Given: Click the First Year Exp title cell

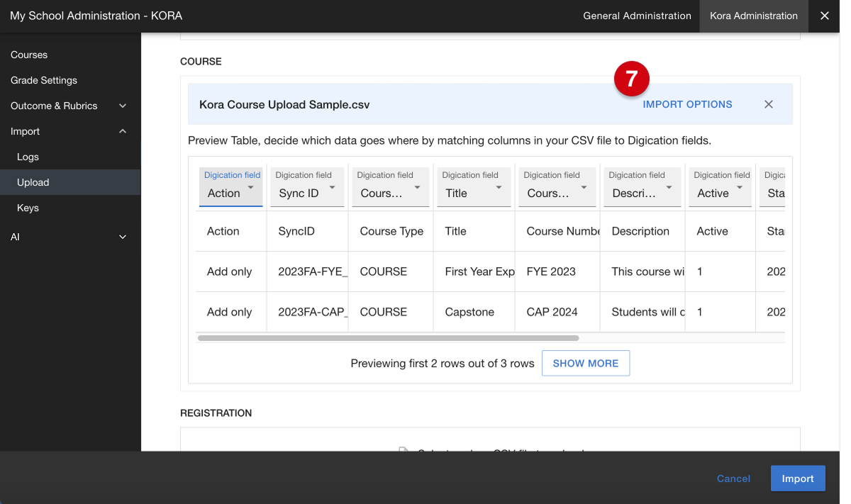Looking at the screenshot, I should coord(474,271).
